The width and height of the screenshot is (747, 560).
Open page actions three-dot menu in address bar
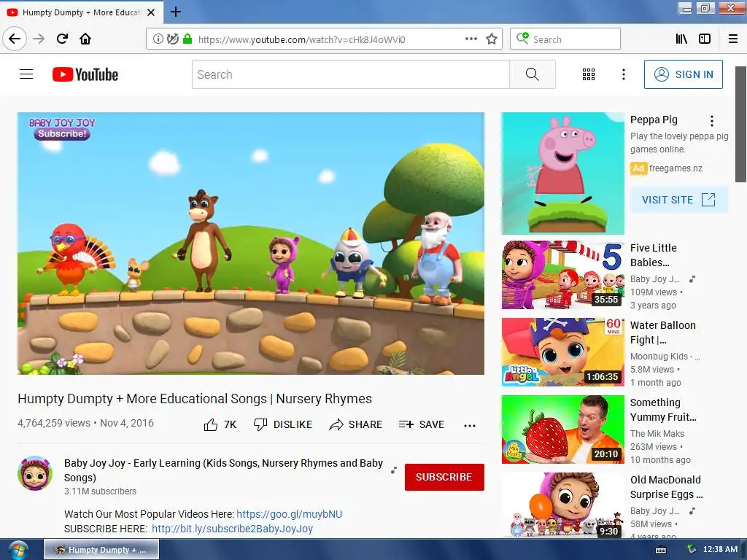point(471,39)
